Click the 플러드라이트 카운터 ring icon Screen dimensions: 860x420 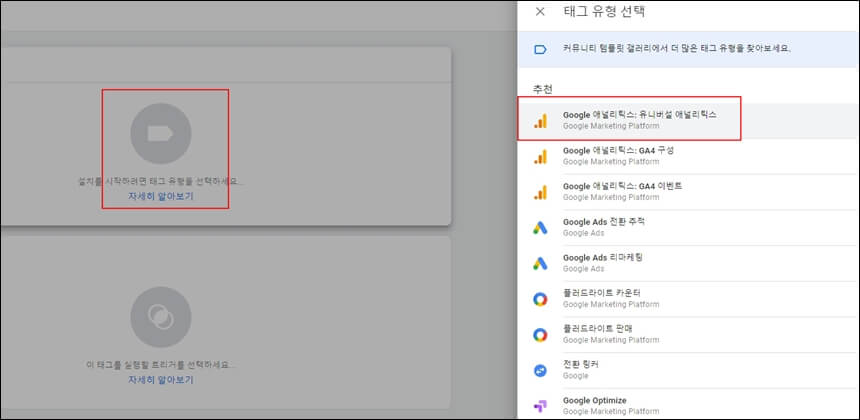(x=540, y=299)
